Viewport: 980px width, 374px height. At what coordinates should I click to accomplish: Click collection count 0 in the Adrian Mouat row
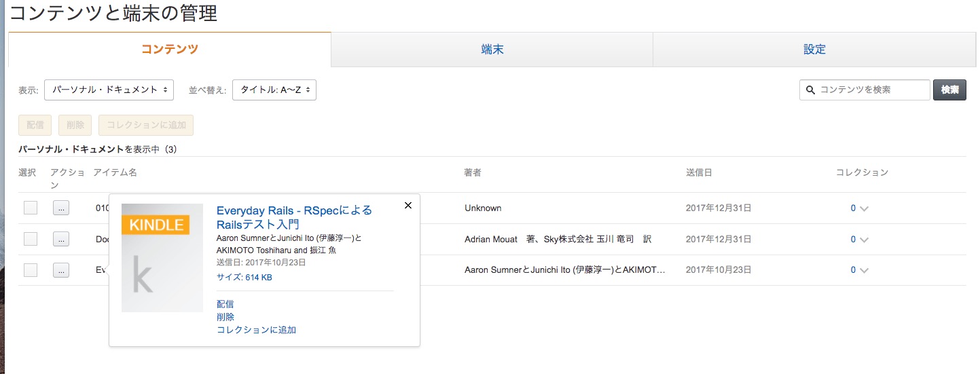(x=853, y=239)
